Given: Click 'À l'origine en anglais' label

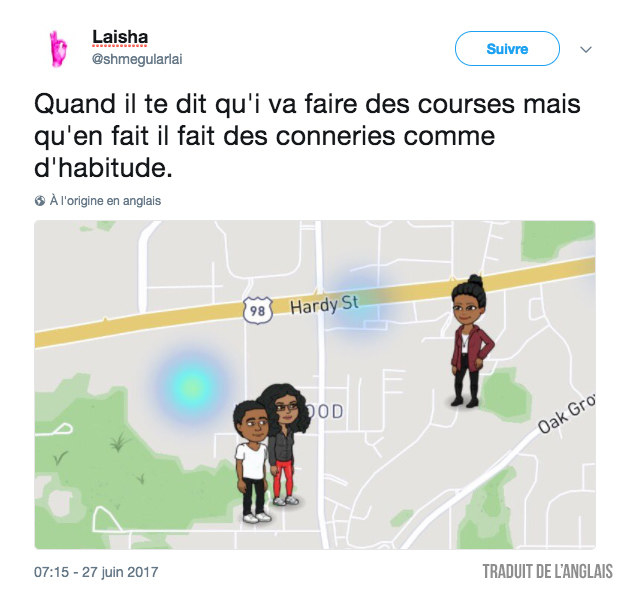Looking at the screenshot, I should (x=105, y=200).
